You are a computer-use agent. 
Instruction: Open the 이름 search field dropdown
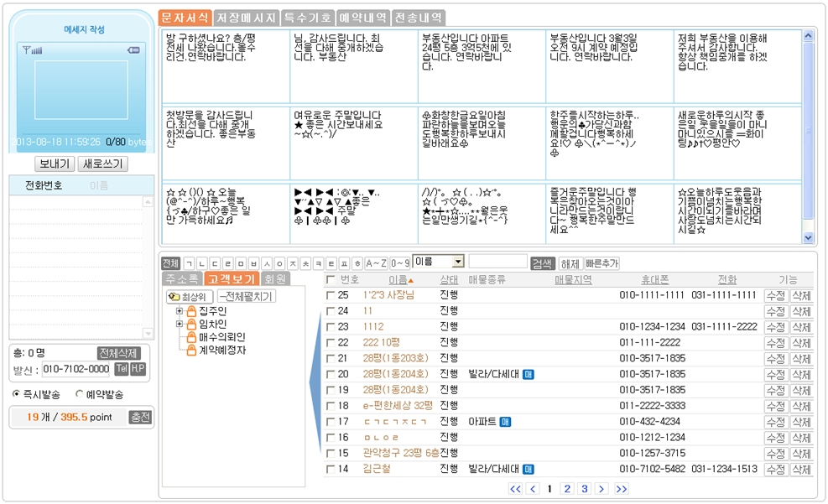(x=457, y=262)
